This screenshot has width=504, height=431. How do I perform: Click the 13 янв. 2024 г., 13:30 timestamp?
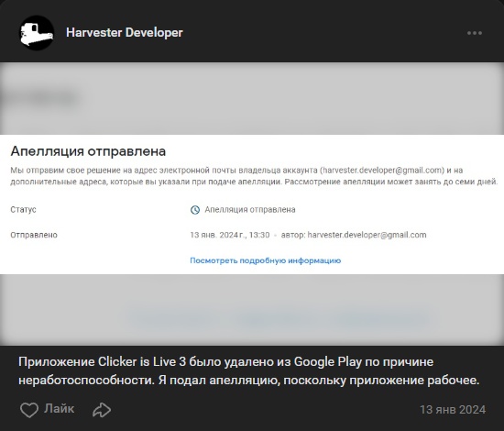click(x=230, y=235)
